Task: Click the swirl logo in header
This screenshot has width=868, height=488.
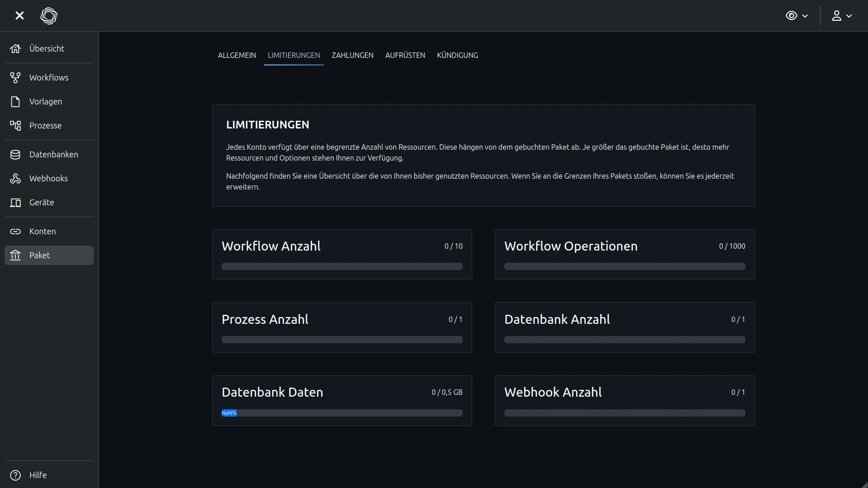Action: (49, 16)
